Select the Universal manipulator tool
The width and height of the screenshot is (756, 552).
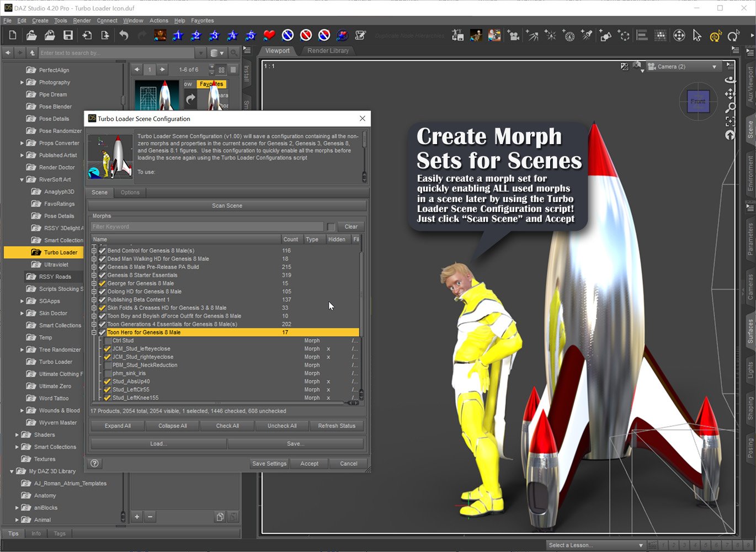click(716, 36)
